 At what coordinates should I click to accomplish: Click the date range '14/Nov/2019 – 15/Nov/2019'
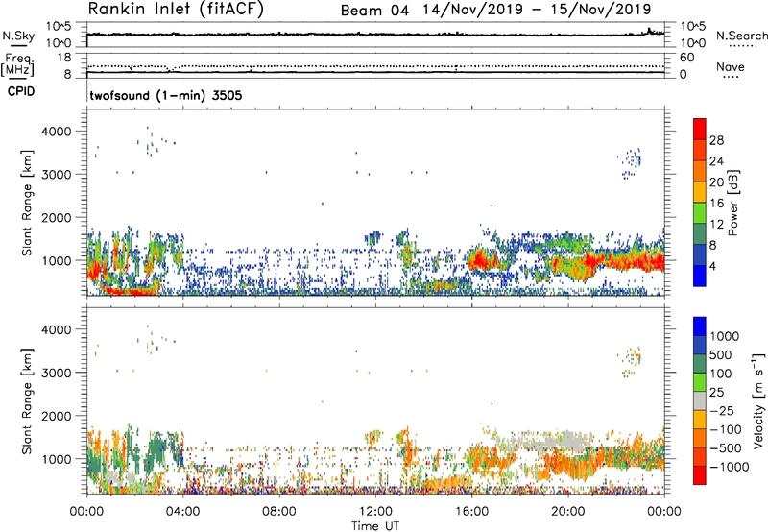tap(537, 10)
